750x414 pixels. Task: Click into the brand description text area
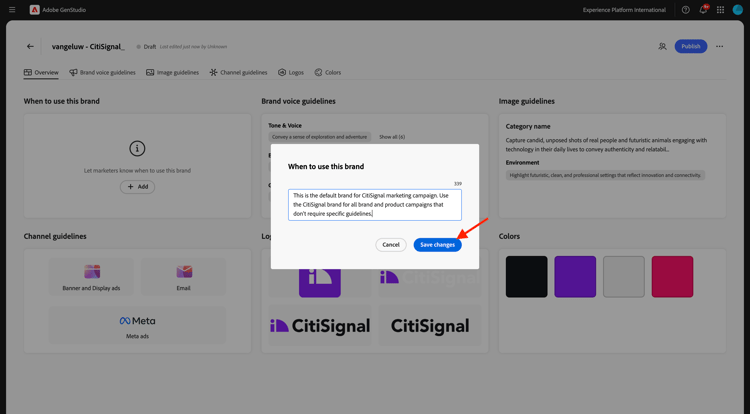click(x=375, y=205)
